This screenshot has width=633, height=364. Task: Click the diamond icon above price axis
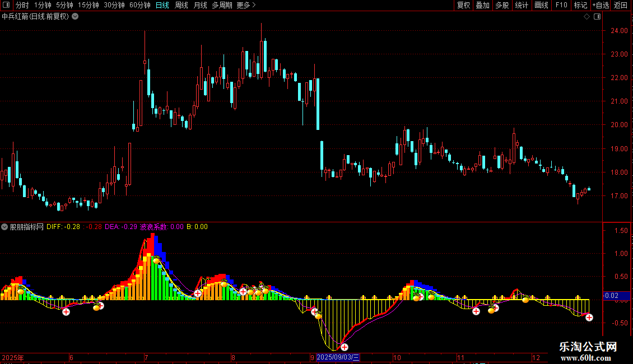pyautogui.click(x=587, y=17)
